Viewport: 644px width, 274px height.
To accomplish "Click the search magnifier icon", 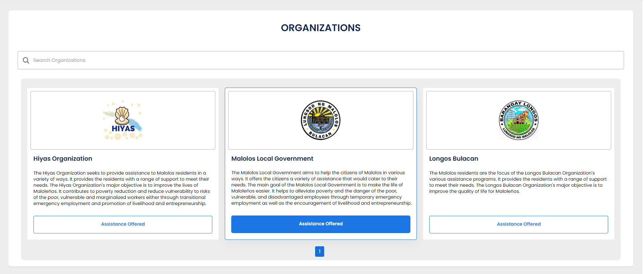I will [26, 60].
